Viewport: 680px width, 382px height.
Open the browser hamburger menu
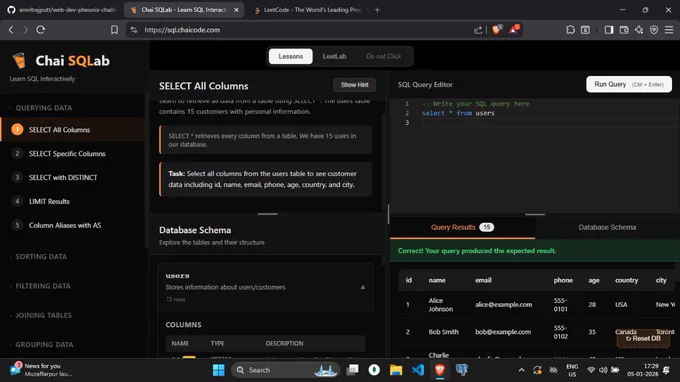coord(669,29)
